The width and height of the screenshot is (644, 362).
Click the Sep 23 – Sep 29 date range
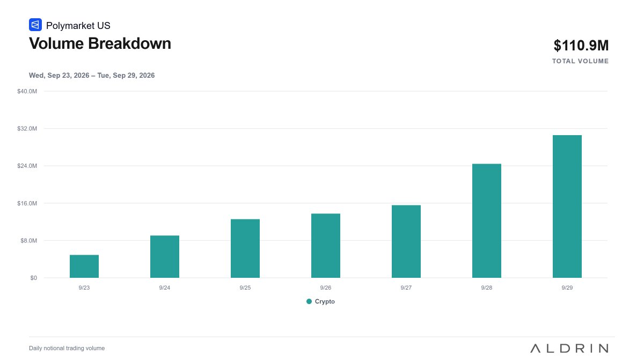pos(92,76)
